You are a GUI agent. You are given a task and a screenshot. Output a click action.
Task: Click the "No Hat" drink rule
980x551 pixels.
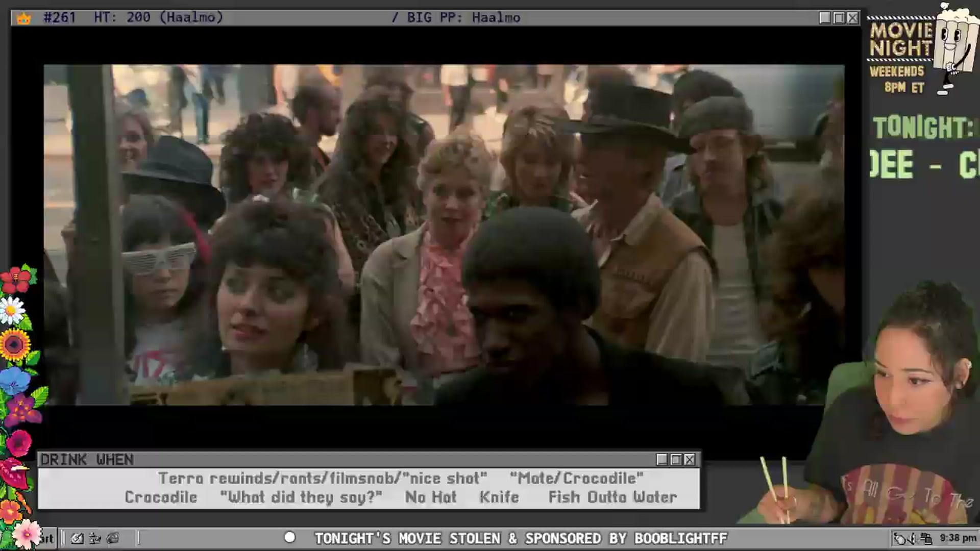pos(431,497)
